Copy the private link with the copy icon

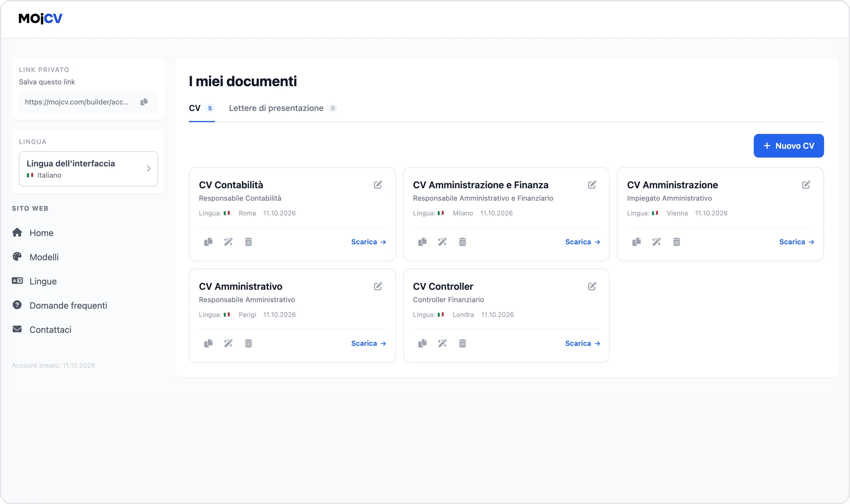point(144,102)
